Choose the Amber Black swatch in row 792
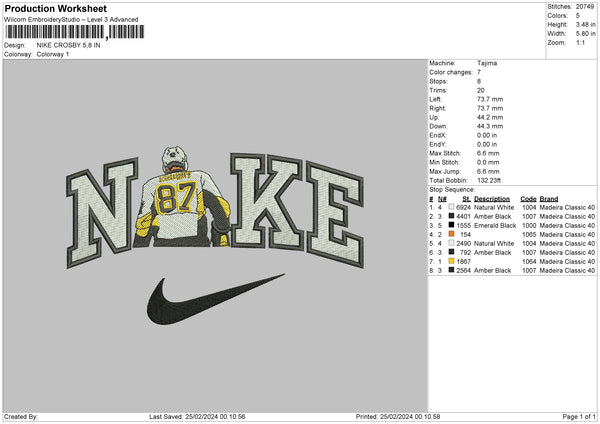600x424 pixels. 452,252
